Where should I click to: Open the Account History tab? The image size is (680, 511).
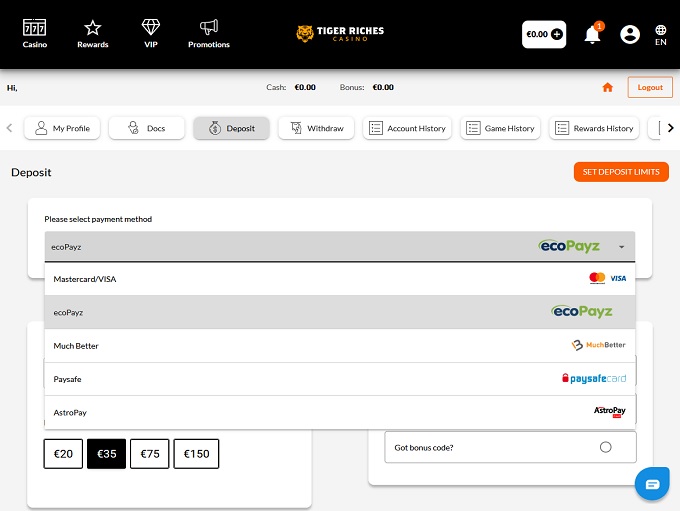click(x=407, y=128)
